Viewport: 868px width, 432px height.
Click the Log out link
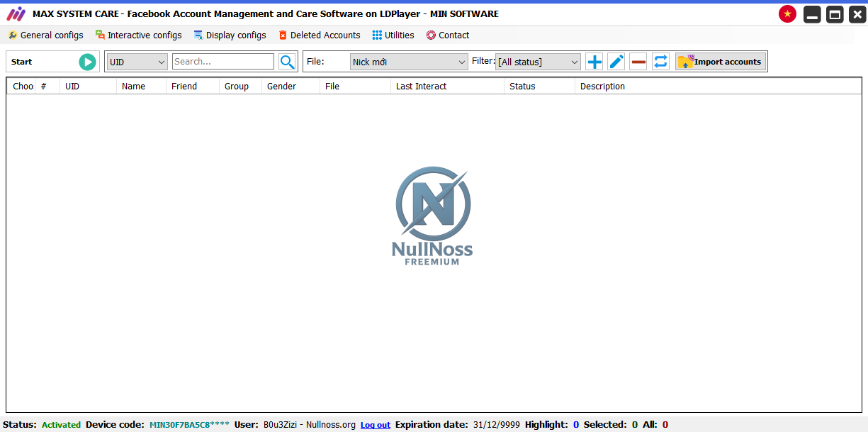(376, 425)
